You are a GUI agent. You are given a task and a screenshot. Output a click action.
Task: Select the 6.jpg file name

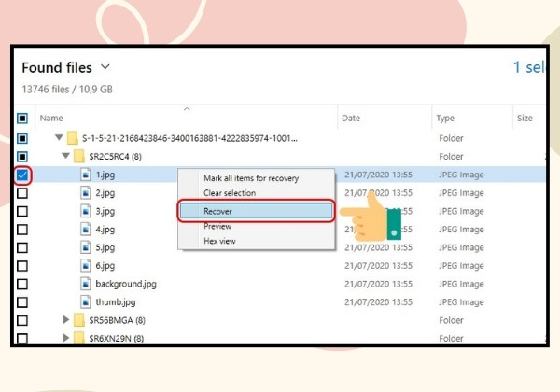105,266
